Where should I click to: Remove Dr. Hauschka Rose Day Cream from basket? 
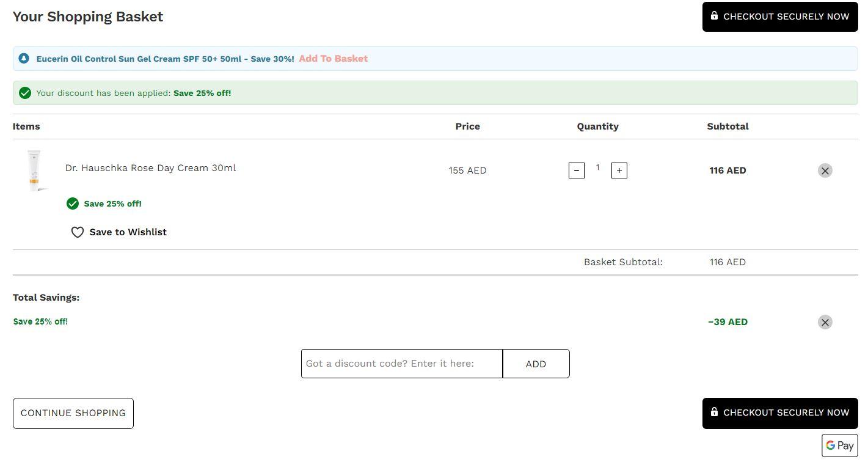tap(825, 170)
